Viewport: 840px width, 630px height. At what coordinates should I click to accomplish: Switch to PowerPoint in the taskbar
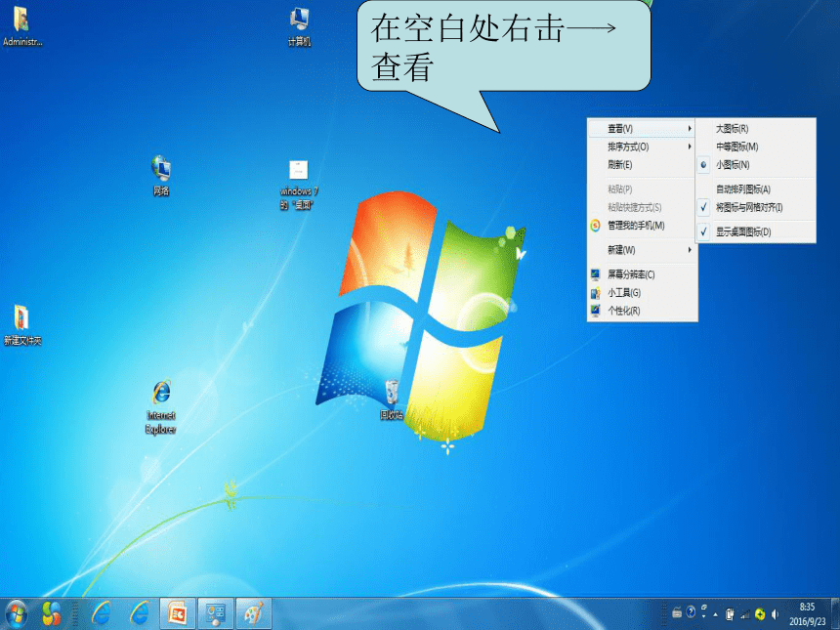[x=178, y=613]
